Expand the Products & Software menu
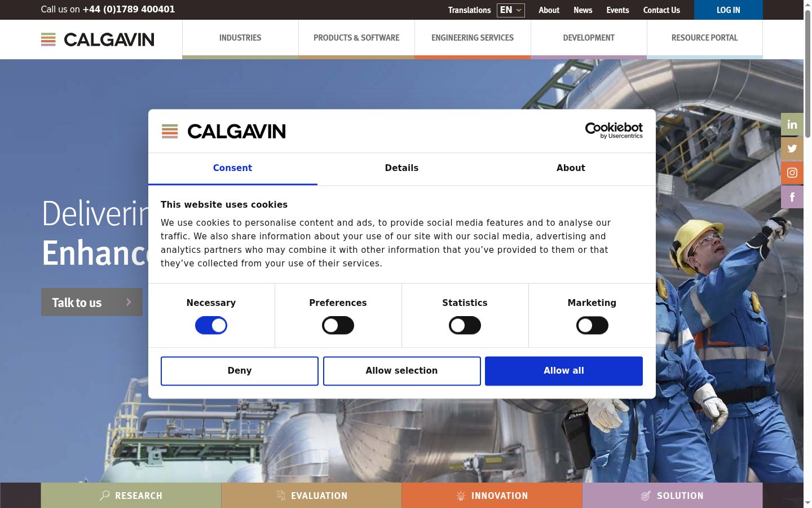This screenshot has height=508, width=812. (356, 38)
